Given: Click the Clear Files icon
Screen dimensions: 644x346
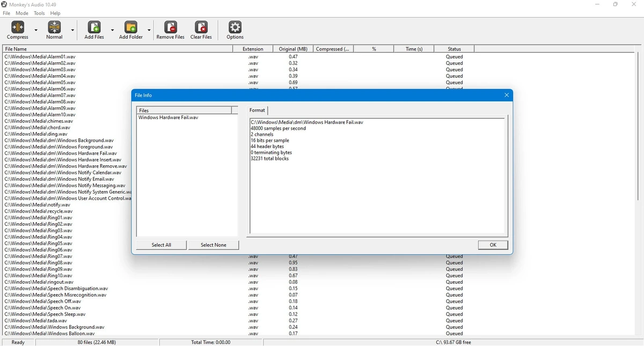Looking at the screenshot, I should pyautogui.click(x=201, y=27).
